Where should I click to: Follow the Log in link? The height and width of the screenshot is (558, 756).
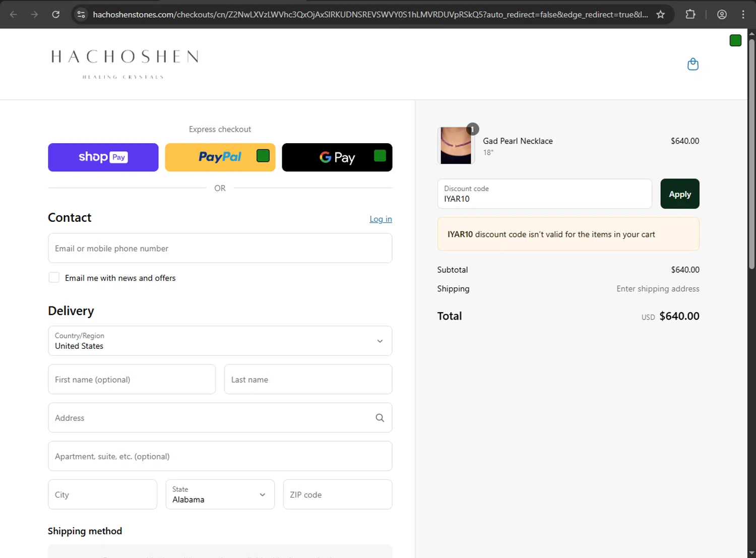381,219
